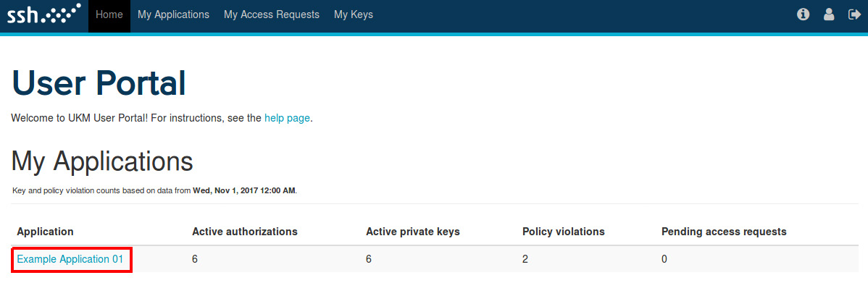Open My Applications menu item
Viewport: 868px width, 283px height.
173,15
